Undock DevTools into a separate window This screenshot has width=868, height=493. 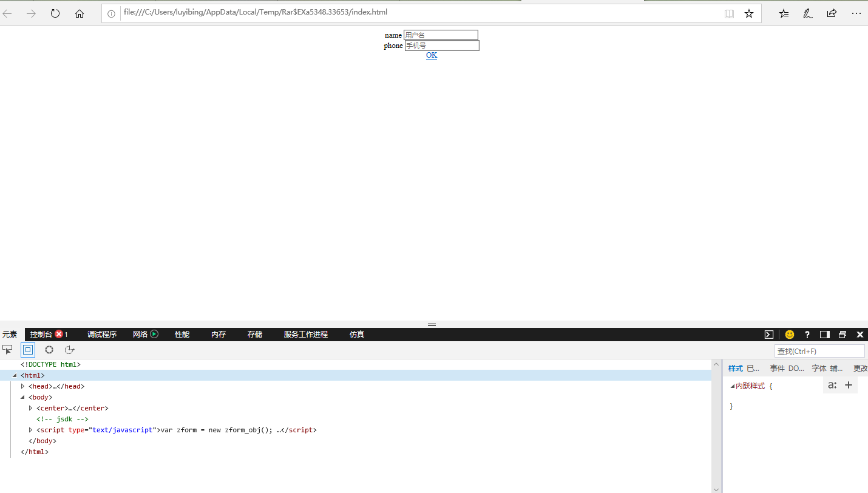[x=843, y=335]
